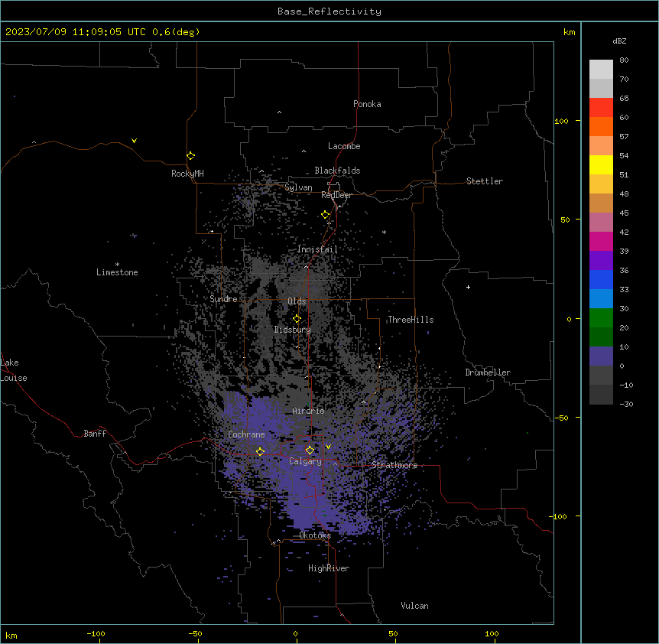The width and height of the screenshot is (659, 644).
Task: Click the Strathmore map label
Action: click(x=394, y=465)
